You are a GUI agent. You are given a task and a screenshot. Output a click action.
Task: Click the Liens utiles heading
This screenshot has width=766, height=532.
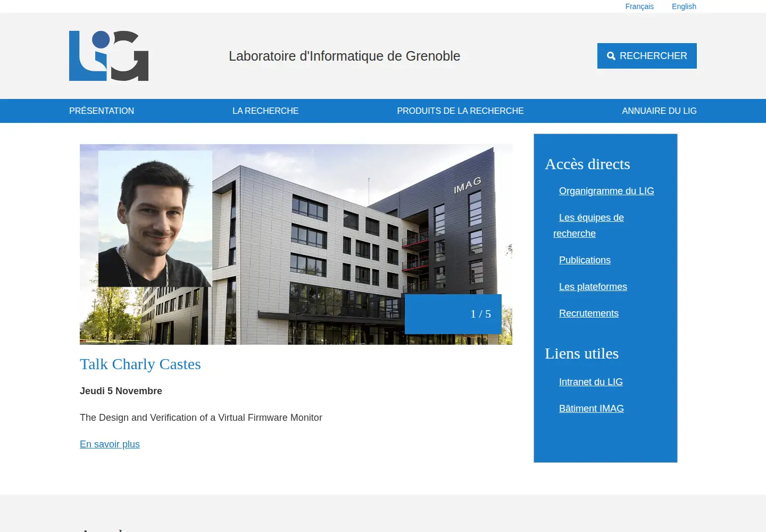pyautogui.click(x=581, y=353)
